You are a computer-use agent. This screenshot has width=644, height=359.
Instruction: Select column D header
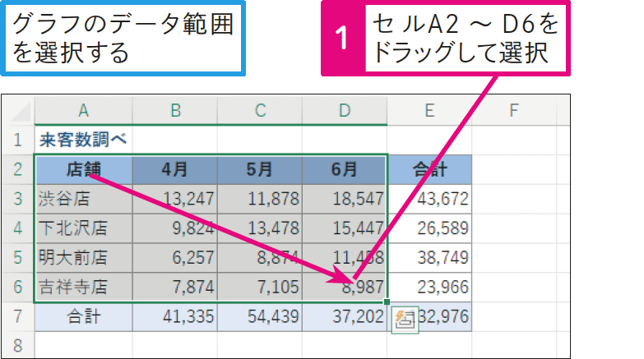pos(345,110)
